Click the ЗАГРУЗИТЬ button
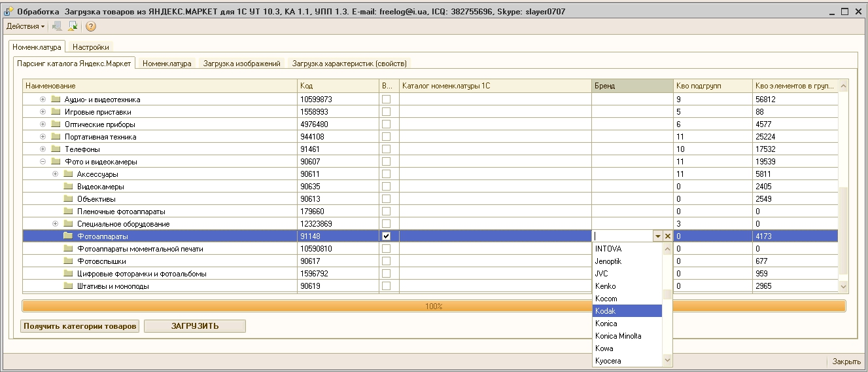The image size is (868, 372). click(x=195, y=326)
